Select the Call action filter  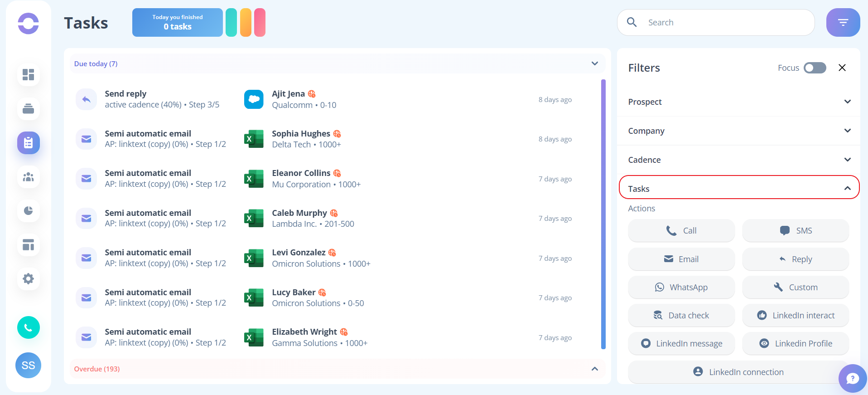pyautogui.click(x=681, y=230)
